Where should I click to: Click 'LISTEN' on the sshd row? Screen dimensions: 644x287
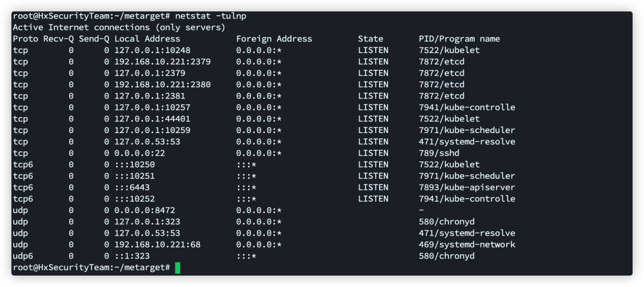373,153
